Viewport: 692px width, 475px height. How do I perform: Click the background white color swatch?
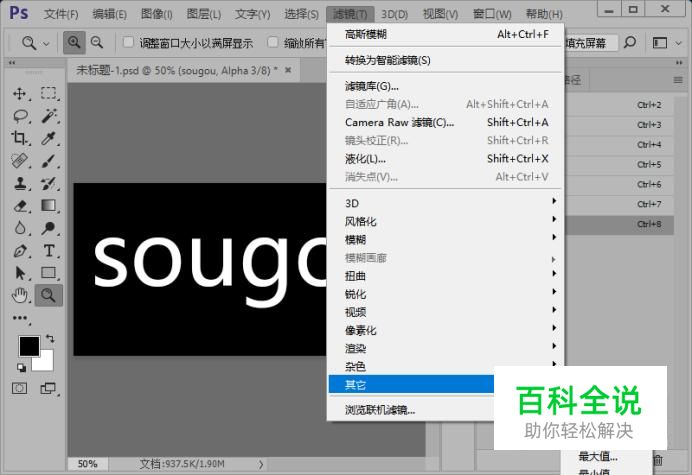tap(46, 363)
